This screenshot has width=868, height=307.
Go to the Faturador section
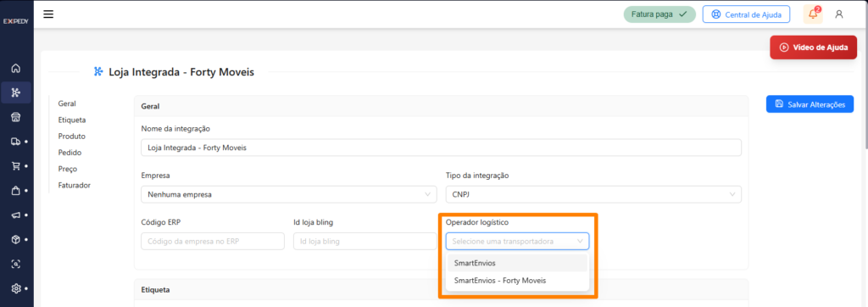[x=75, y=185]
